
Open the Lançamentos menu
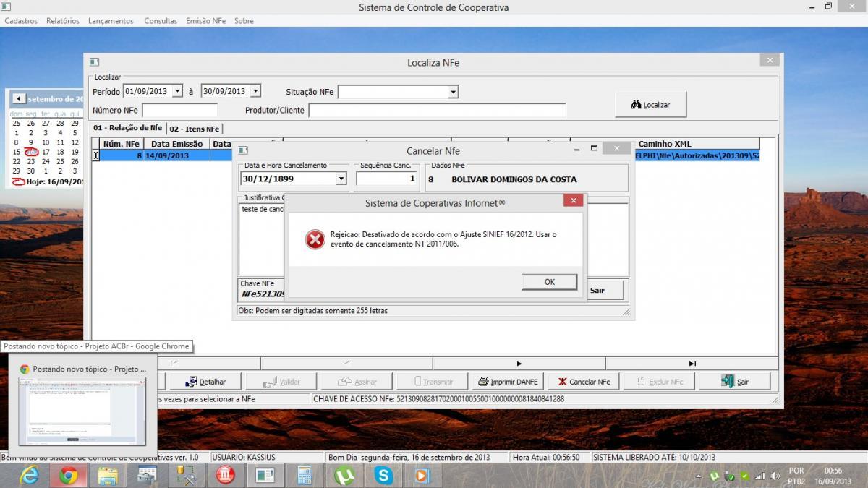111,21
